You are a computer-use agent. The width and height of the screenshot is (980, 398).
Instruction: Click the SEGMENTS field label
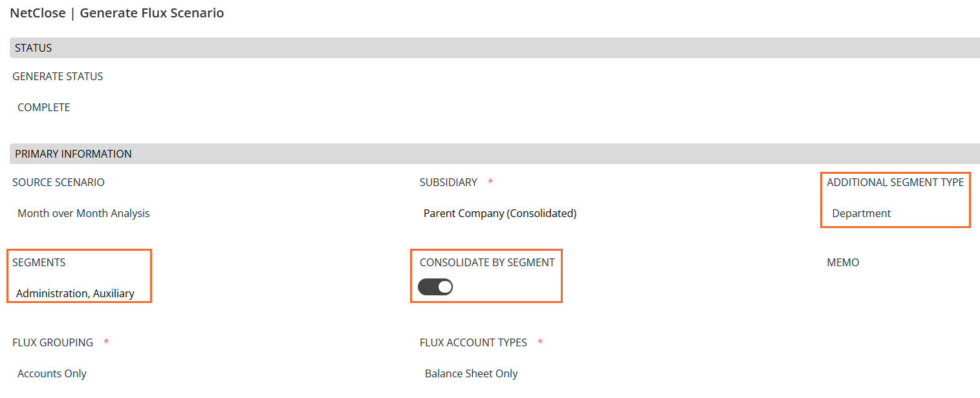(39, 262)
